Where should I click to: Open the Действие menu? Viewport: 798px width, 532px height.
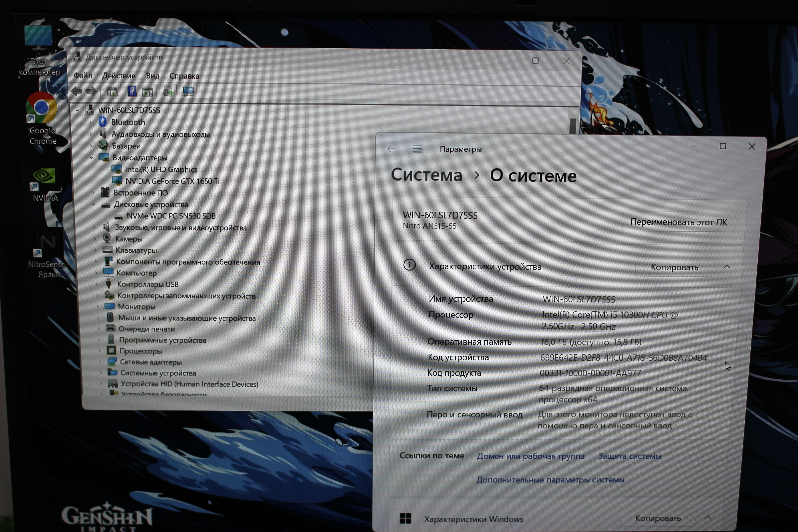pyautogui.click(x=118, y=76)
